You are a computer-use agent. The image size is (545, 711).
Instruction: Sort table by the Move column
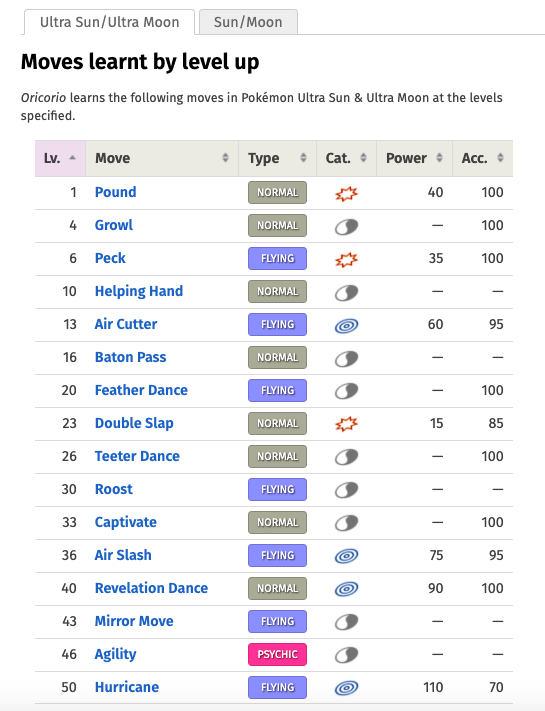(162, 158)
